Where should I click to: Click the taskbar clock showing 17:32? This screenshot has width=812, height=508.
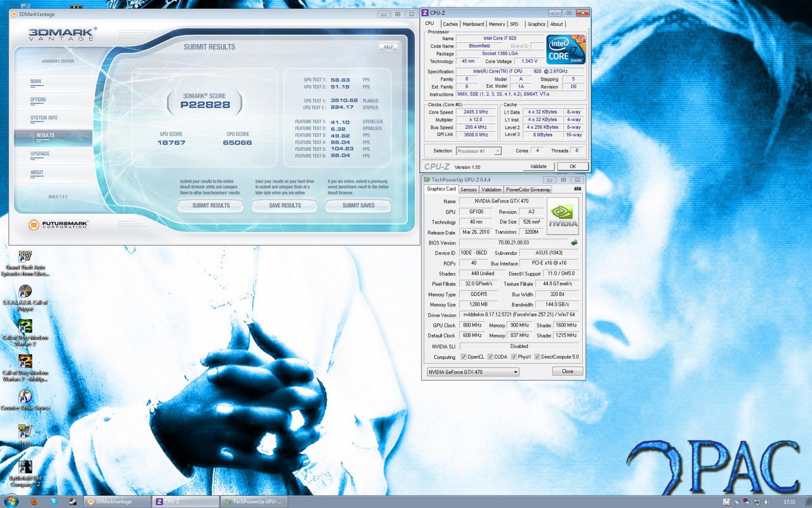(789, 502)
